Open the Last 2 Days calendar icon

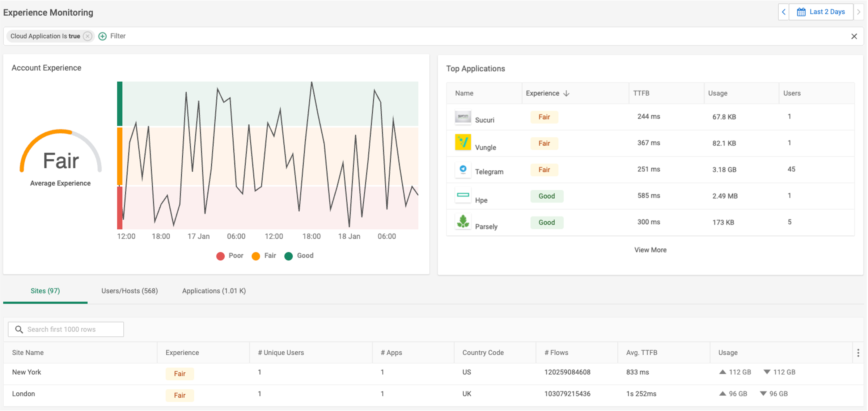click(802, 11)
